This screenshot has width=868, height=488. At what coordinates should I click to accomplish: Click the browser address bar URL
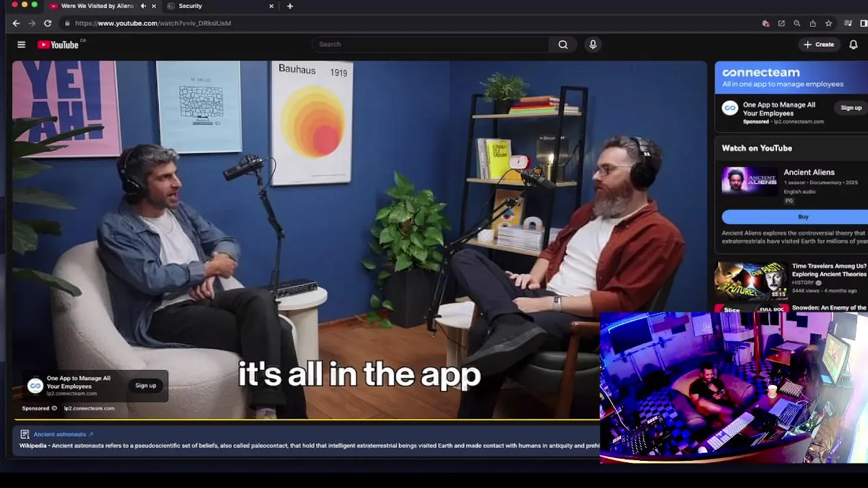point(153,23)
